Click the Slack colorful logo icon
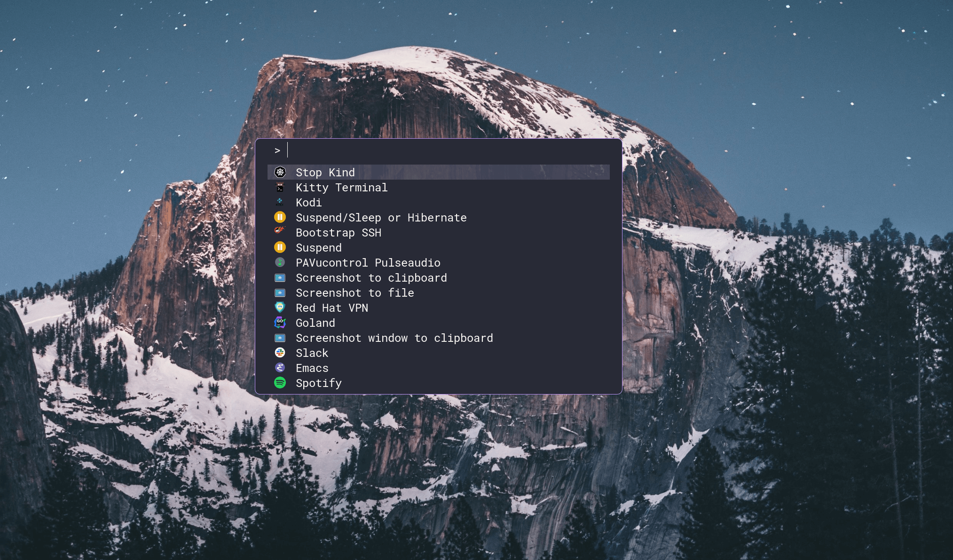The height and width of the screenshot is (560, 953). [x=280, y=353]
